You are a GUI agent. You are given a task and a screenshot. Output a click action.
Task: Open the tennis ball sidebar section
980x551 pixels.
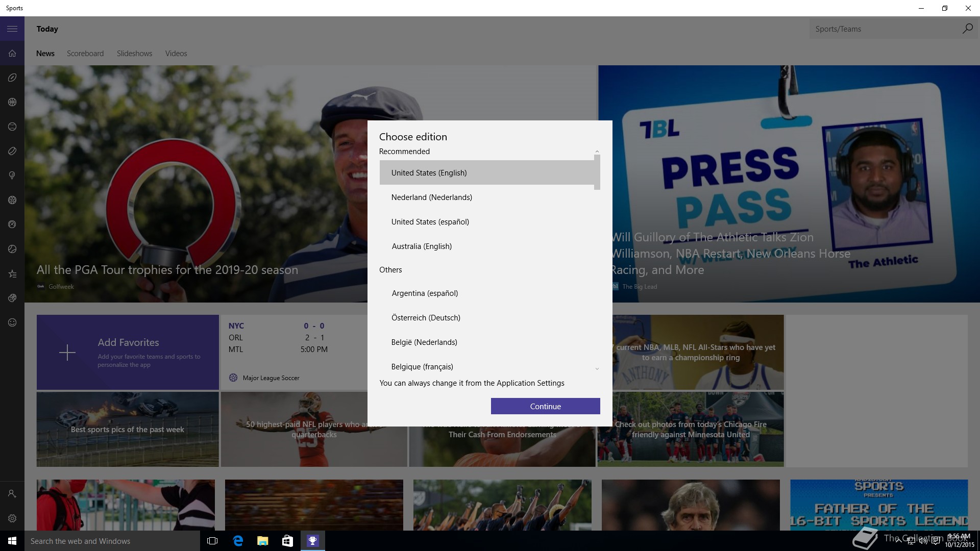(x=12, y=249)
